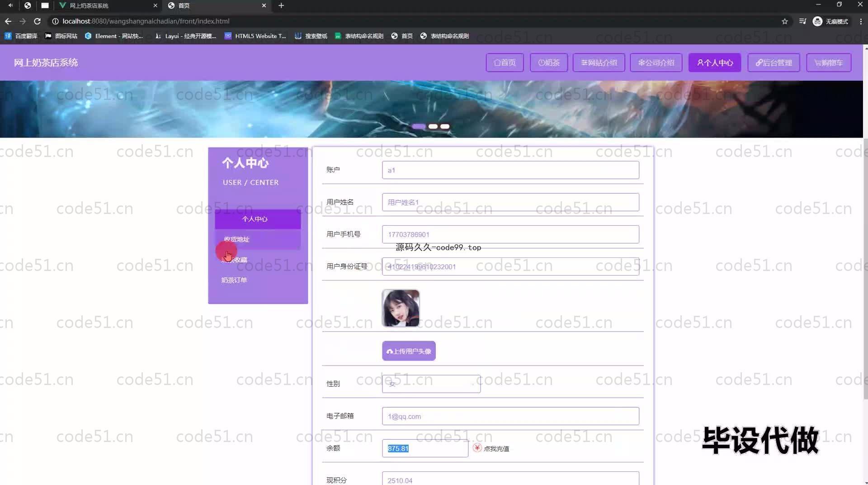Select the third carousel indicator dot

tap(445, 127)
